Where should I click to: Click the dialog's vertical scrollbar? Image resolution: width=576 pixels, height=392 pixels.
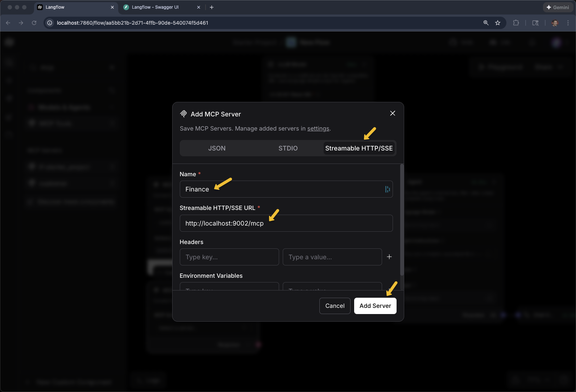point(402,220)
